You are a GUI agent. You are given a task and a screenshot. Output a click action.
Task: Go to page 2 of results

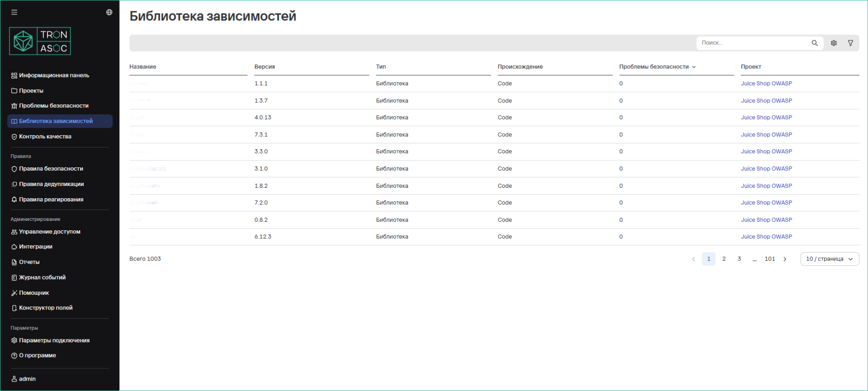[724, 259]
